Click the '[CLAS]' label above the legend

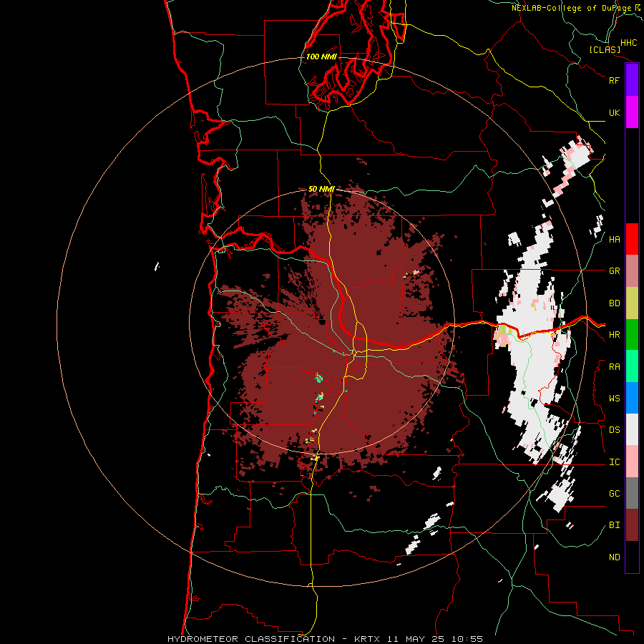[605, 49]
